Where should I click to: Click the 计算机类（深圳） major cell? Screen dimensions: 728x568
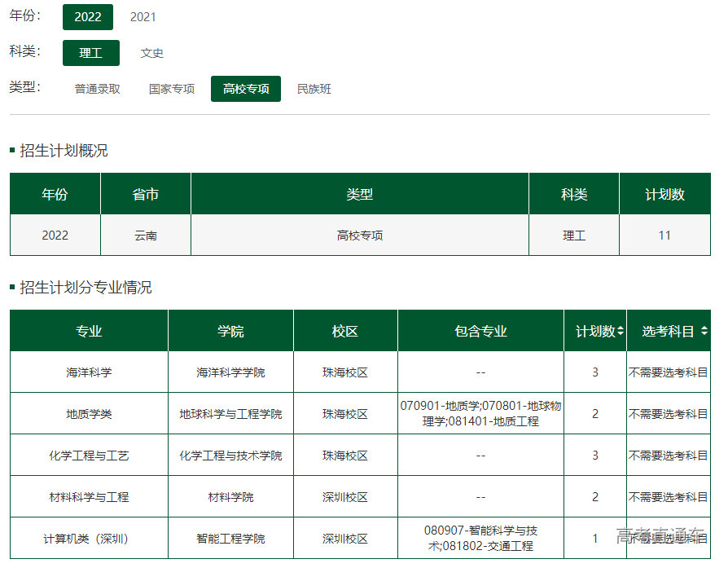[89, 539]
